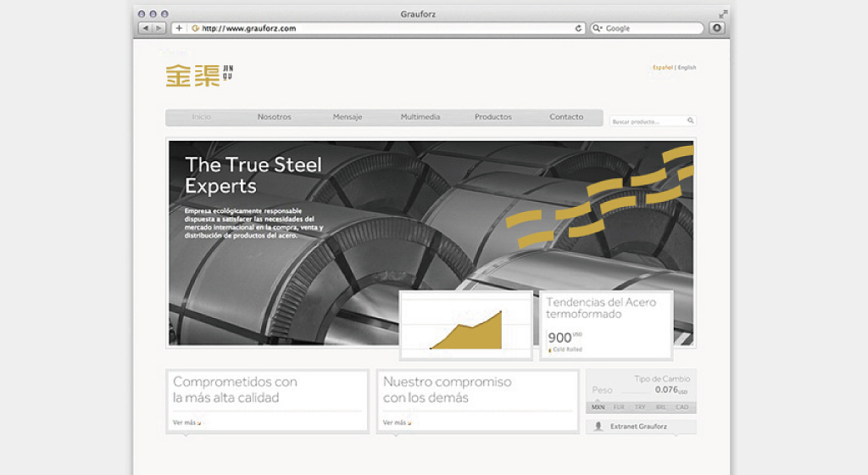Click the gold steel trend chart
This screenshot has width=868, height=475.
[466, 326]
